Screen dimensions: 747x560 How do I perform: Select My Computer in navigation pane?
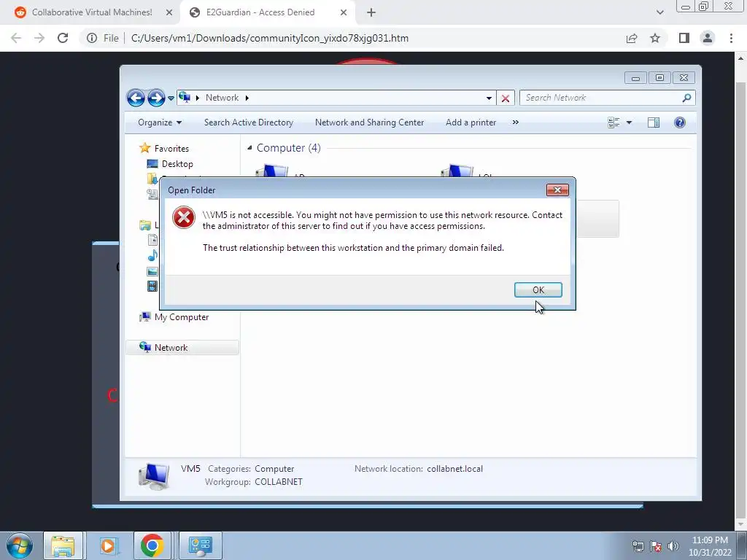[182, 317]
